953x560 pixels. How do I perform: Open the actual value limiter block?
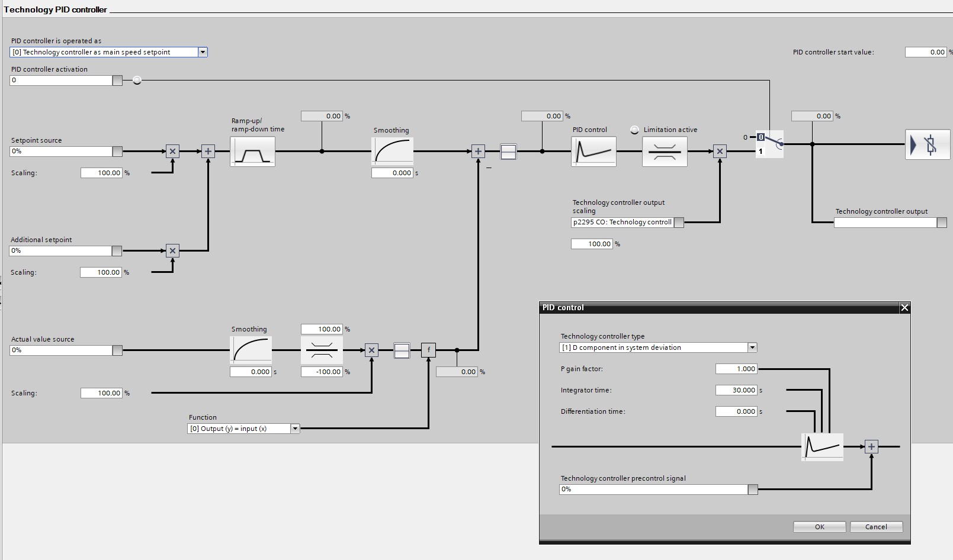322,350
